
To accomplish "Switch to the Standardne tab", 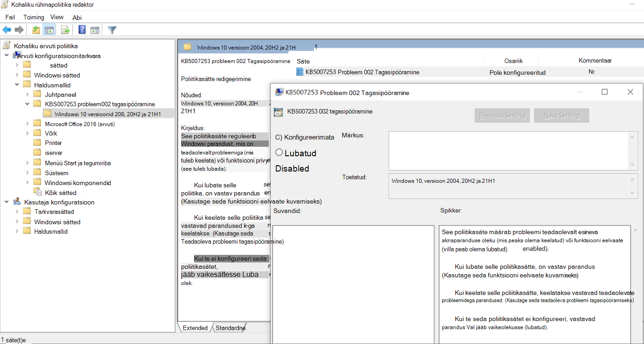I will pyautogui.click(x=231, y=328).
